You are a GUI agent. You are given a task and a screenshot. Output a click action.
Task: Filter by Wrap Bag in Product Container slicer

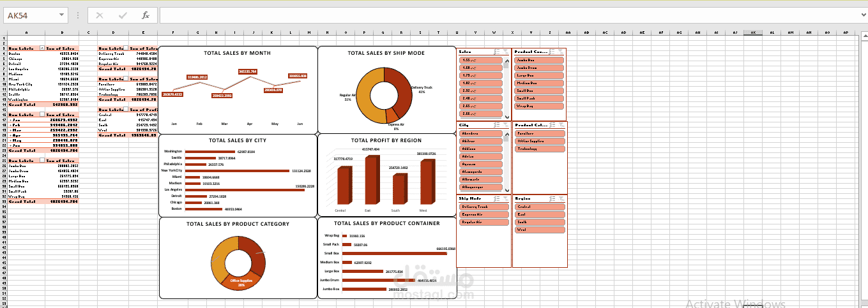[x=539, y=106]
